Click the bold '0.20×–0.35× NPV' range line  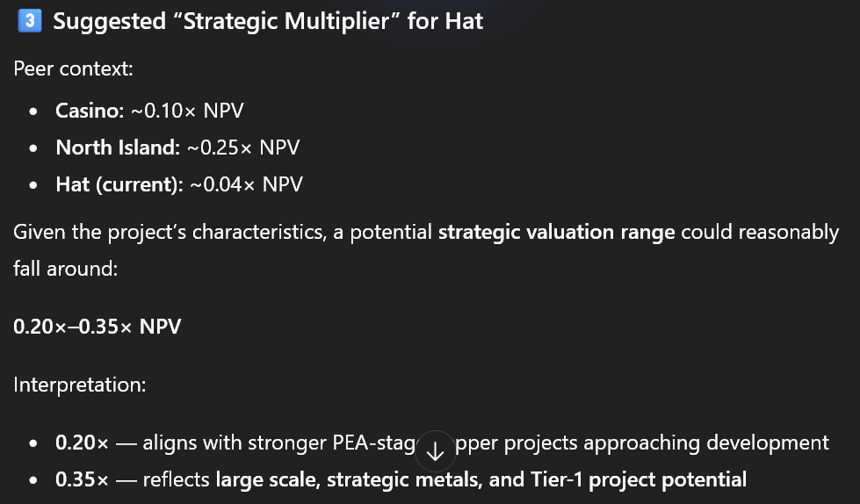[x=98, y=327]
